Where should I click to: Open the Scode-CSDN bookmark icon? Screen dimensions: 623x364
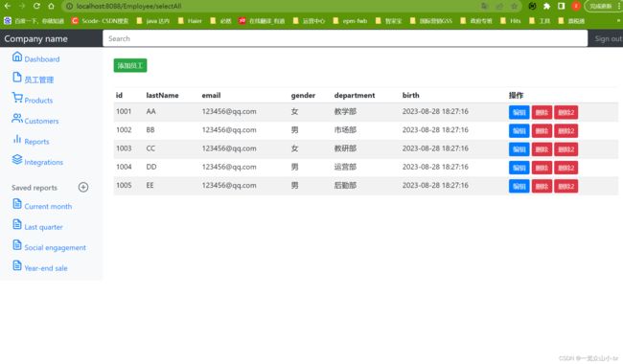tap(75, 21)
